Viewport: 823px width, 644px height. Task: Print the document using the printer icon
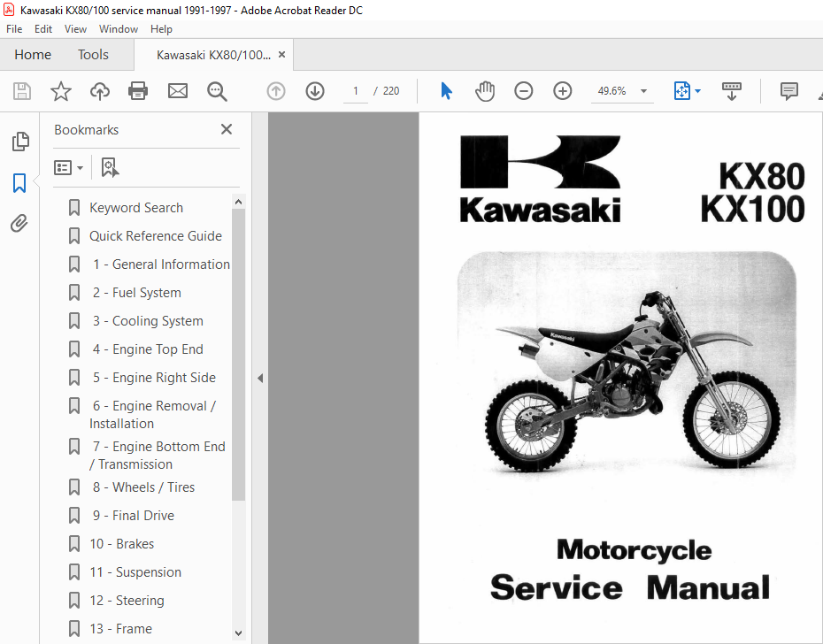pos(138,91)
